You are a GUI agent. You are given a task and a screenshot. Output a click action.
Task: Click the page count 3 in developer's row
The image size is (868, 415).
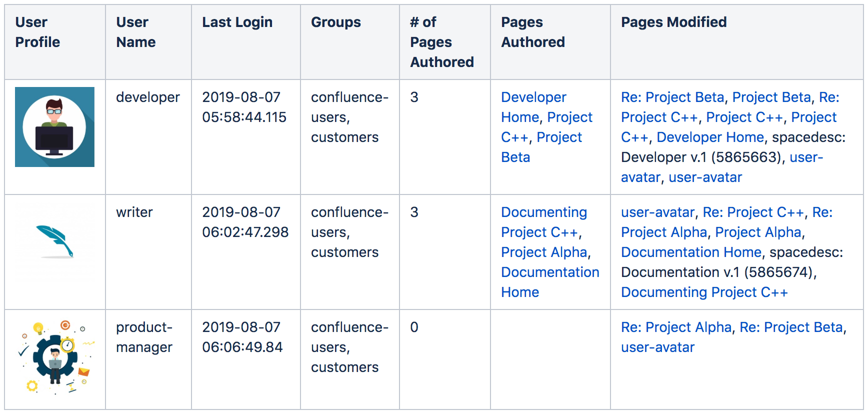414,97
